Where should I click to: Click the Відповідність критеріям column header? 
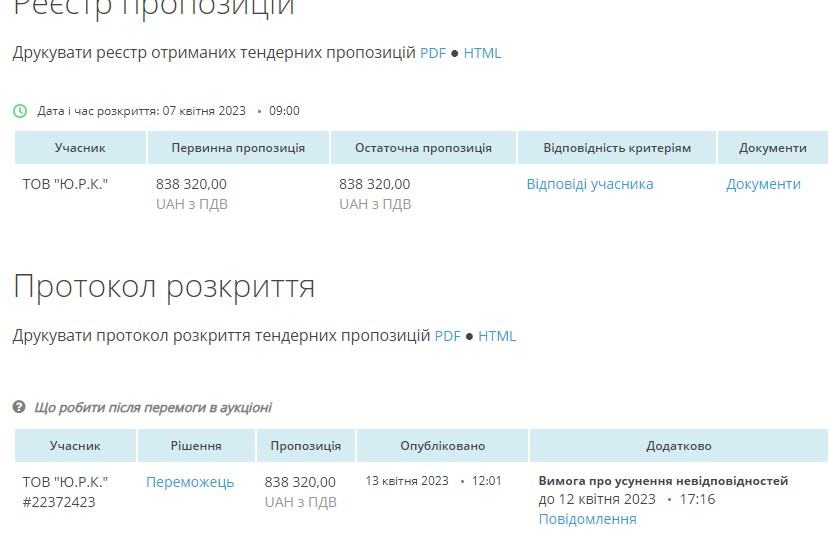click(616, 148)
